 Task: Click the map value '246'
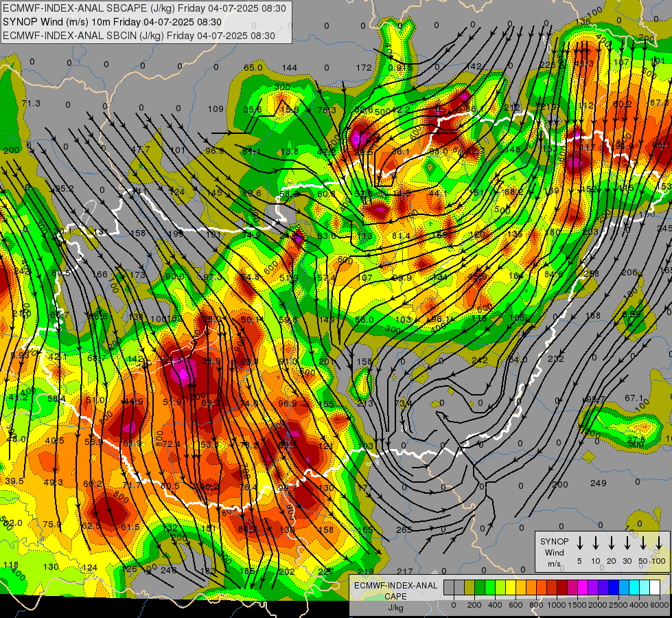(168, 571)
